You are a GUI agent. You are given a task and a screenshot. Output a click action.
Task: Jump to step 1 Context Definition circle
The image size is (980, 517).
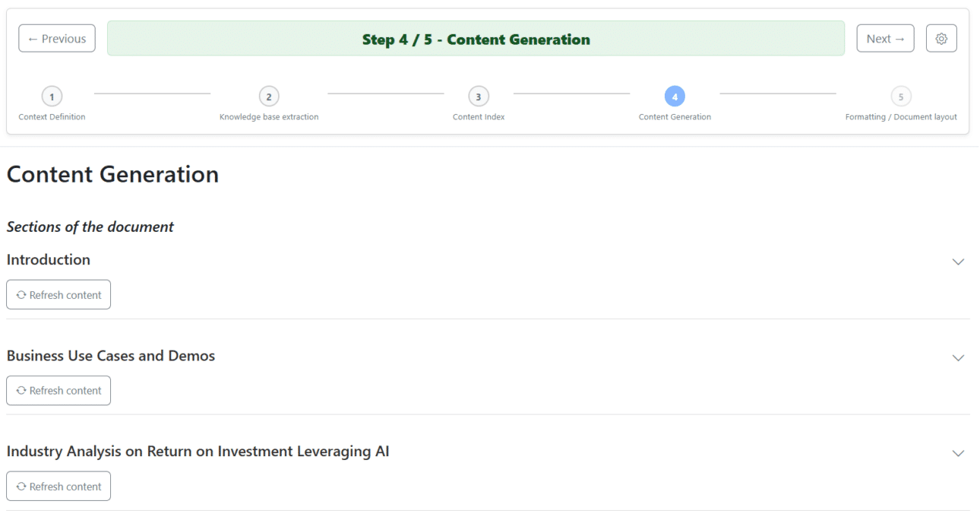(52, 97)
